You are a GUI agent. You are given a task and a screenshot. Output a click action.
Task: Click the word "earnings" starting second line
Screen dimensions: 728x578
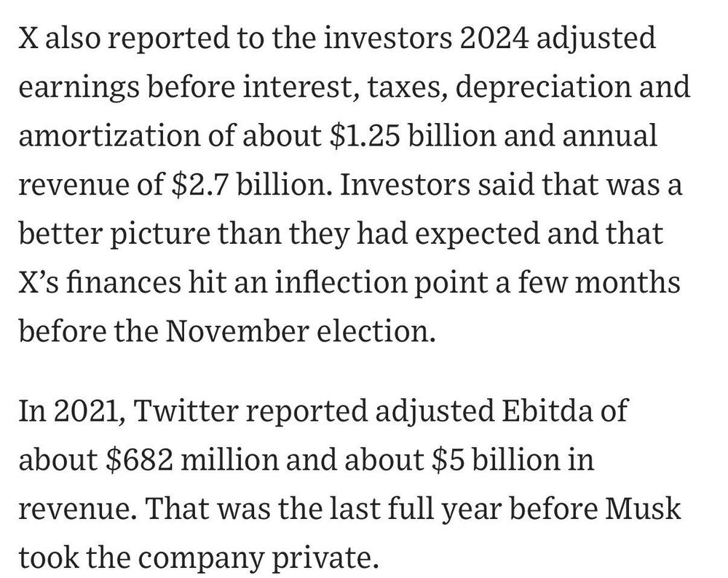click(x=79, y=88)
